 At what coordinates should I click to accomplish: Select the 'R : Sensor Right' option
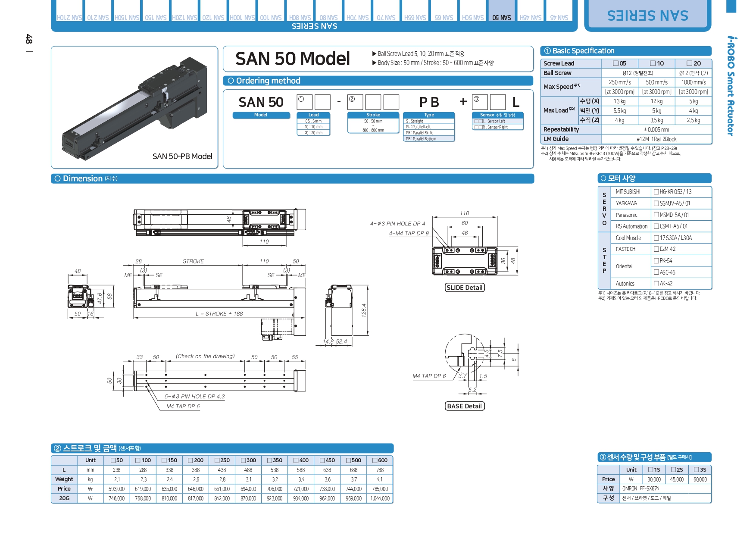[x=497, y=127]
